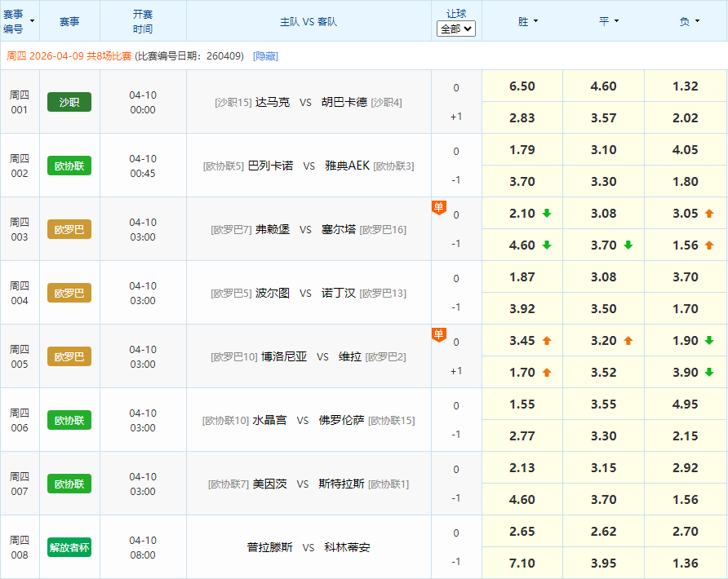Viewport: 728px width, 579px height.
Task: Select win odds 1.87 for 波尔图
Action: (x=522, y=277)
